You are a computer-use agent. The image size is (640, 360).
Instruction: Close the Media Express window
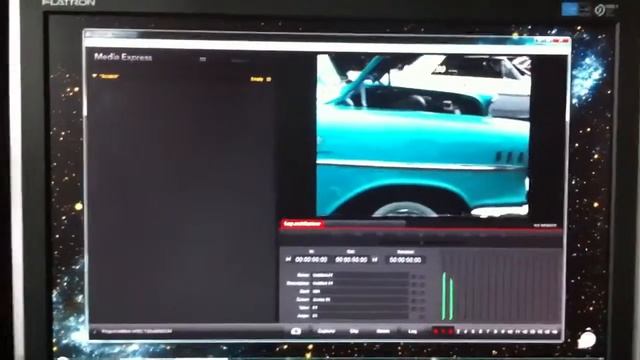(x=564, y=41)
